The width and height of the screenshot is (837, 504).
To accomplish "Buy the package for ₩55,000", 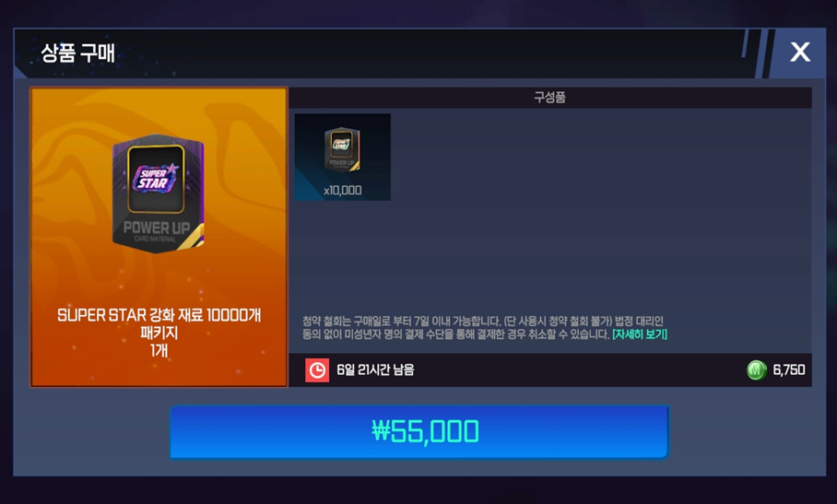I will (419, 432).
